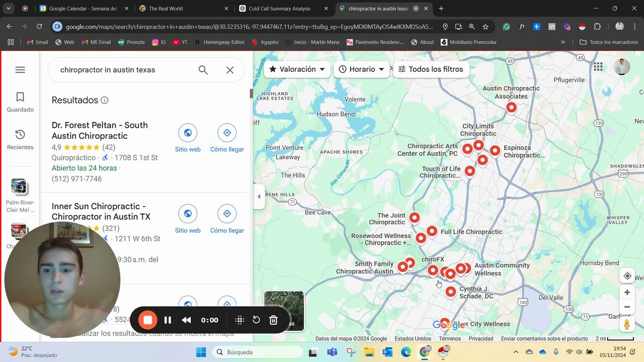Screen dimensions: 644x362
Task: Open the Dr. Forest Peltan listing title
Action: coord(100,131)
